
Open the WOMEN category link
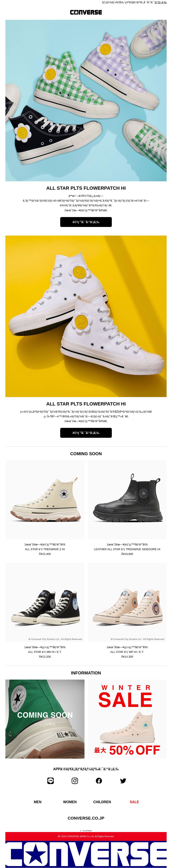70,802
